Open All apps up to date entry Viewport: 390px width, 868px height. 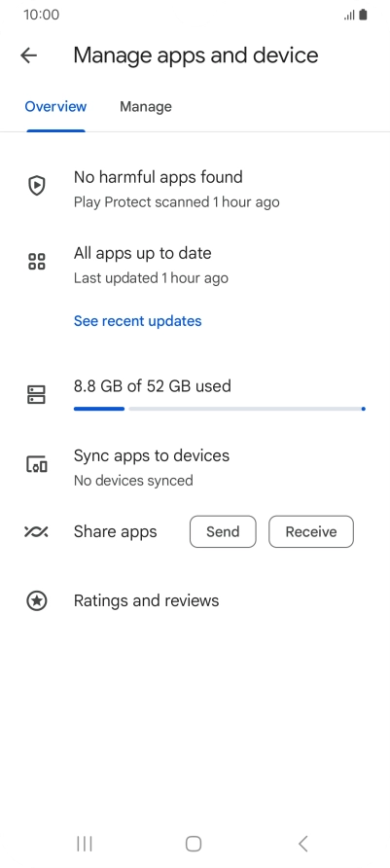coord(195,265)
